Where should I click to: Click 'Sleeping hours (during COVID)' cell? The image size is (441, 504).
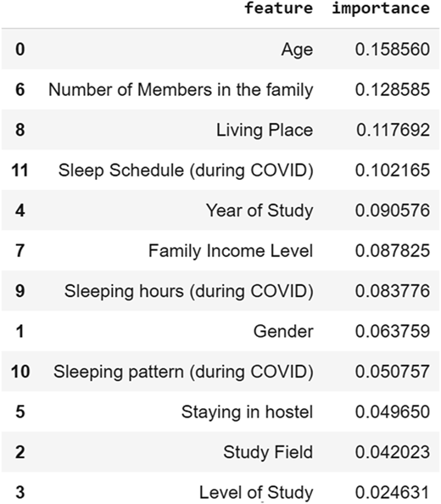point(189,291)
